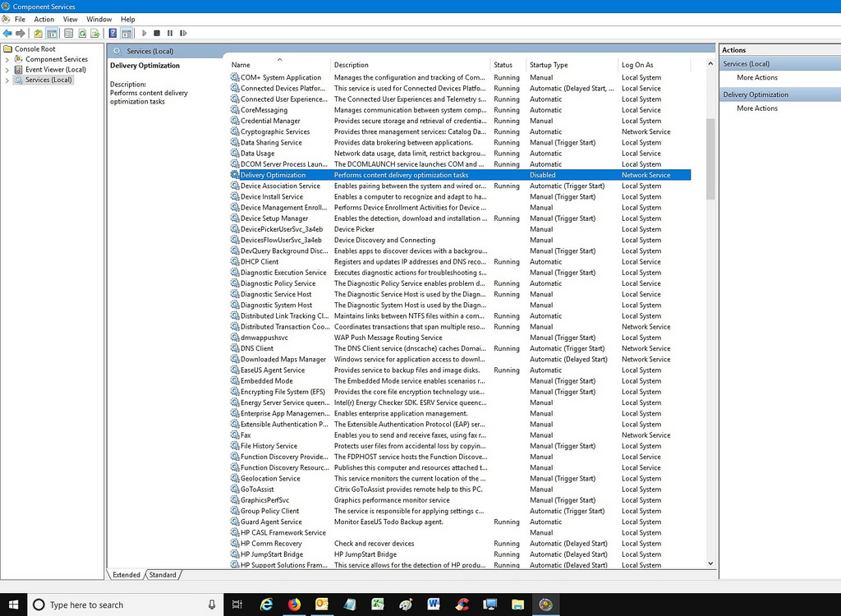Open Firefox from the taskbar

click(x=294, y=605)
